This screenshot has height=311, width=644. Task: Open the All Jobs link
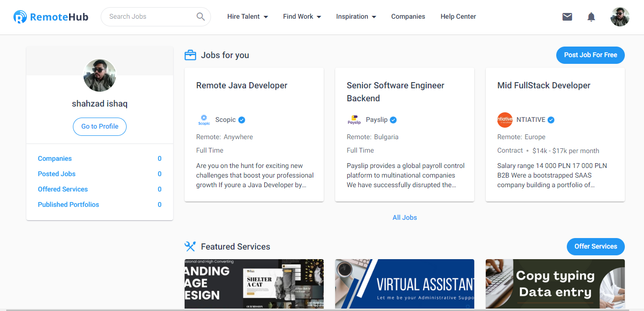point(405,218)
